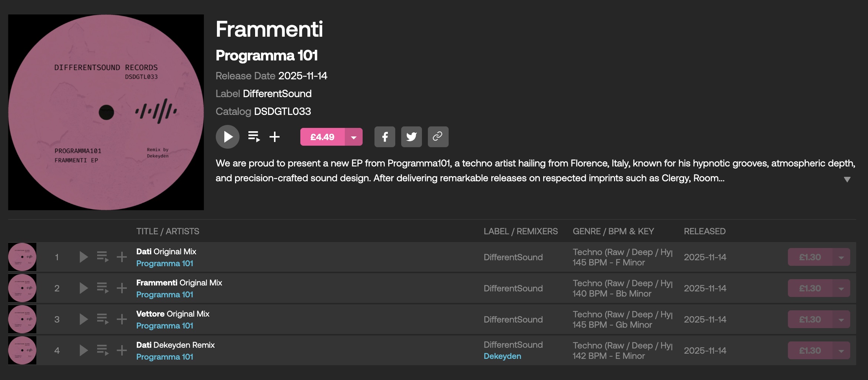Open dropdown next to £4.49 price
The height and width of the screenshot is (380, 868).
point(354,137)
